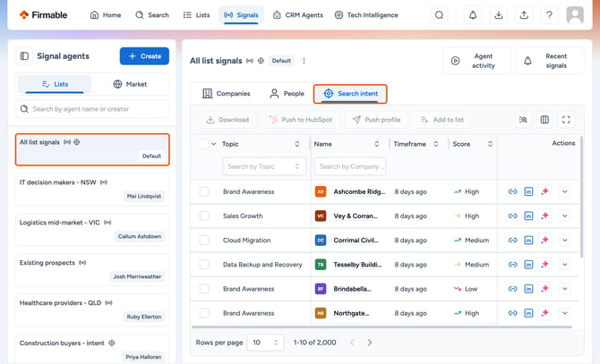
Task: Switch to the Companies tab
Action: (227, 94)
